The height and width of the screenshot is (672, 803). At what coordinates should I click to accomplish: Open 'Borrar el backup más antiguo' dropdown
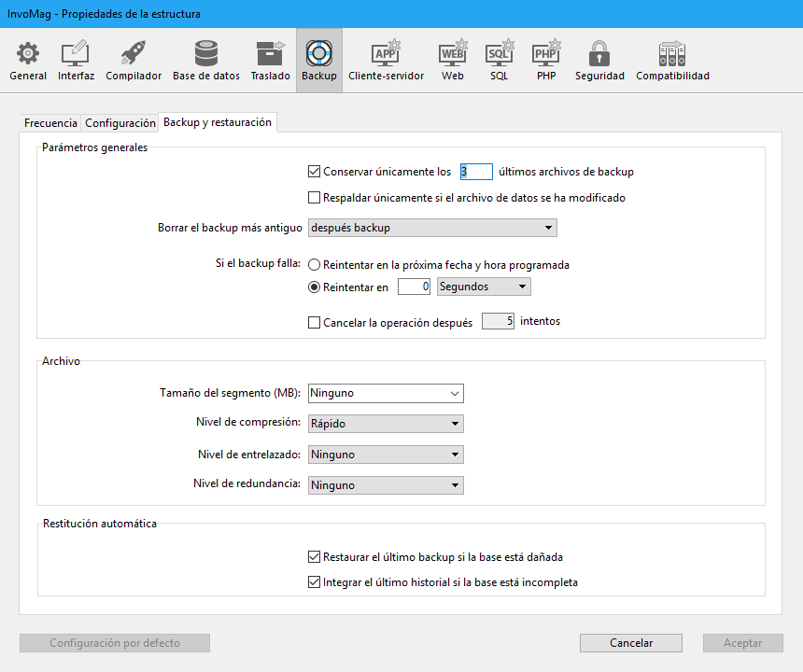(x=432, y=228)
